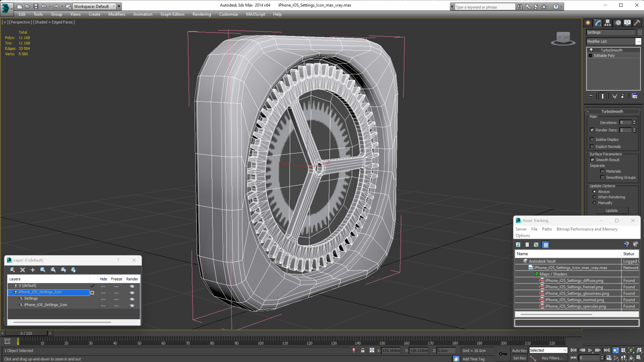
Task: Click the Auto Key button
Action: tap(519, 350)
